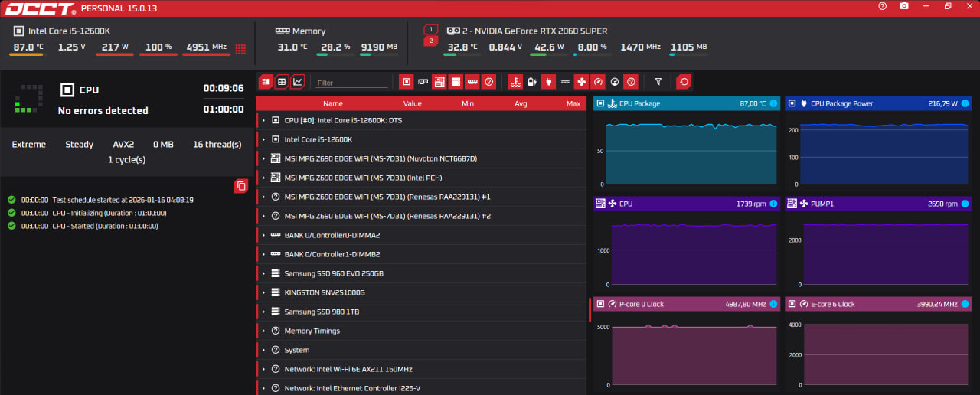Open CPU Package Power graph info icon

click(x=965, y=103)
